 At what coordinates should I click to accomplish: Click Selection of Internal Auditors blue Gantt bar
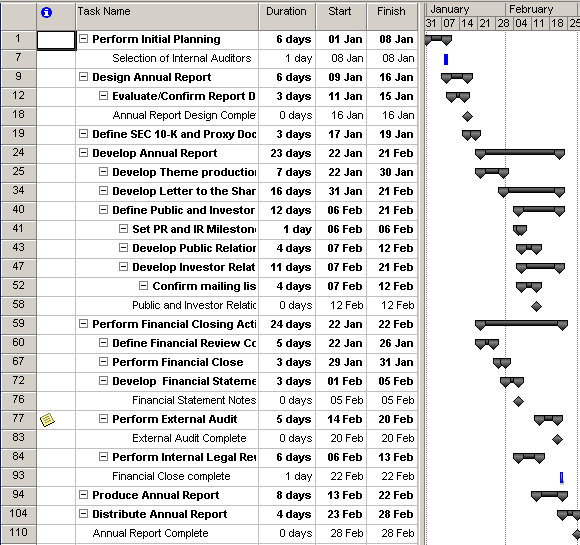[x=446, y=59]
